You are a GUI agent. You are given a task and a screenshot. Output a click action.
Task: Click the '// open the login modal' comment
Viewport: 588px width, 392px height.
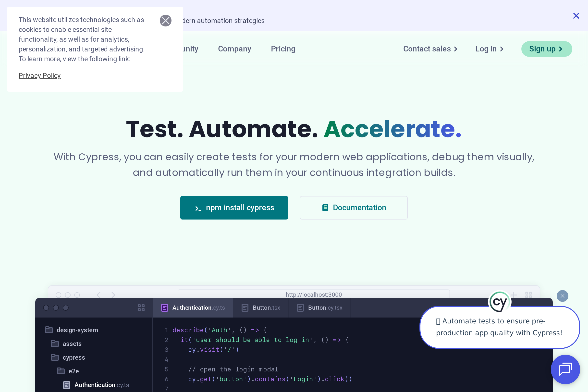(x=233, y=369)
